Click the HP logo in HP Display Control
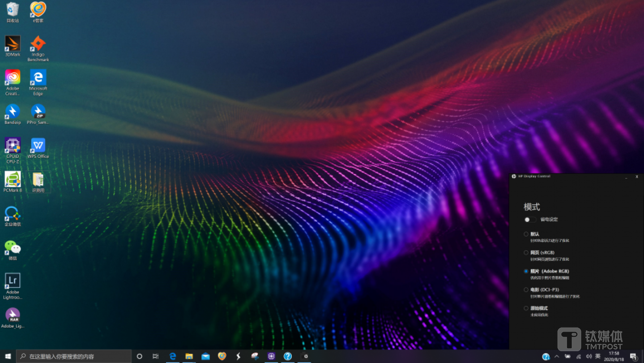This screenshot has height=363, width=644. [514, 176]
